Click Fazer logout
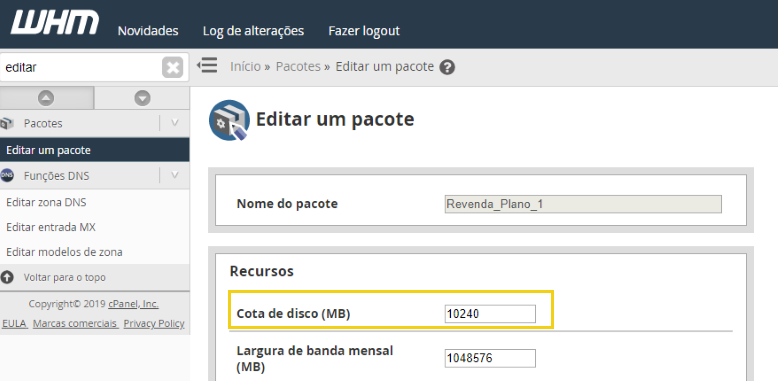 tap(364, 31)
